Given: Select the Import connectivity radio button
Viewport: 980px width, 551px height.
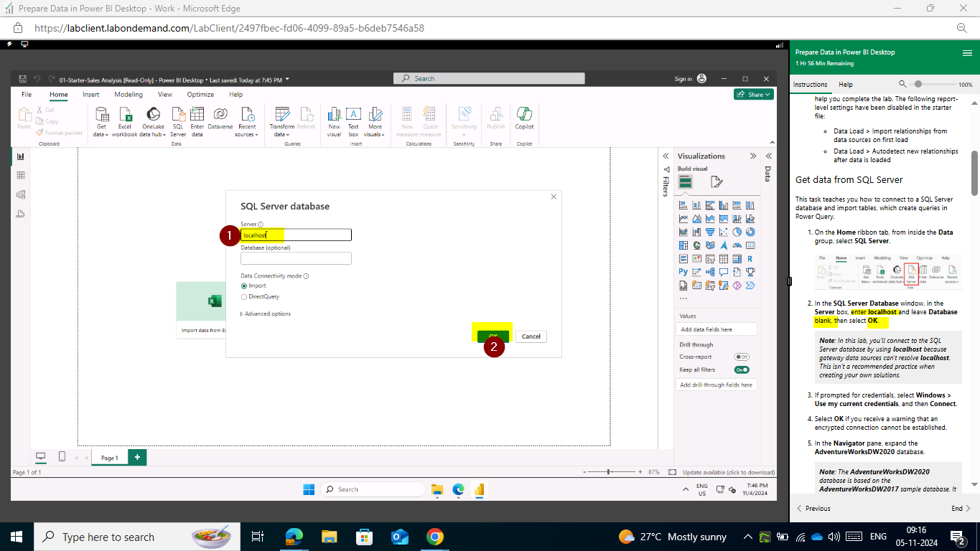Looking at the screenshot, I should pyautogui.click(x=244, y=286).
